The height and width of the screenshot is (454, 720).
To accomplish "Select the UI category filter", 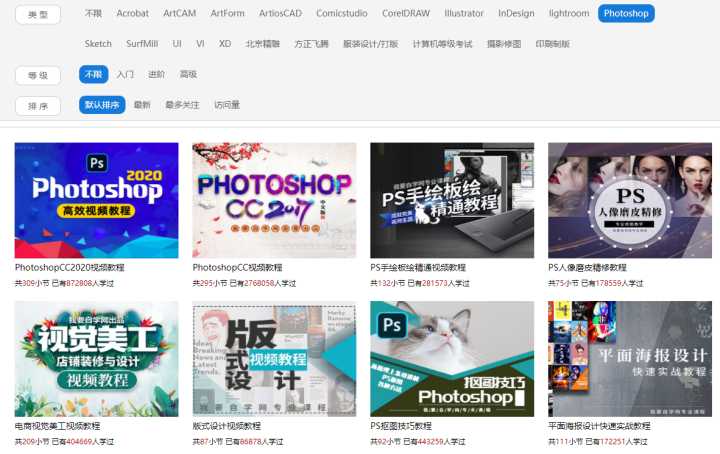I will point(177,44).
